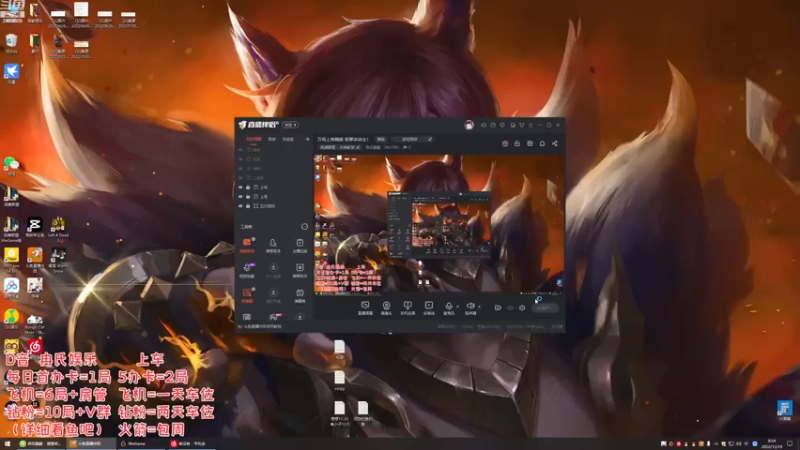Image resolution: width=800 pixels, height=450 pixels.
Task: Toggle eye visibility of the last source row
Action: click(x=241, y=206)
